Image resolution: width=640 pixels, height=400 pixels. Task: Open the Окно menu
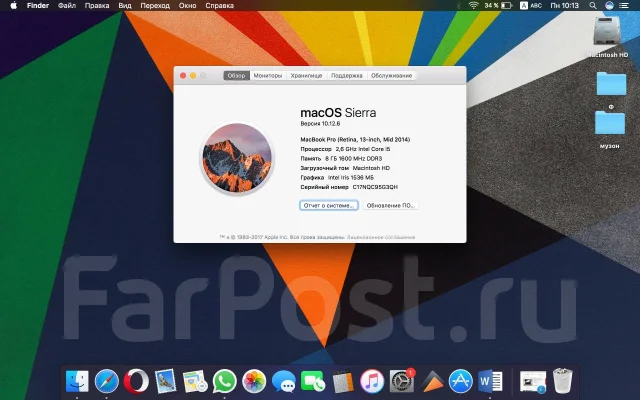187,5
